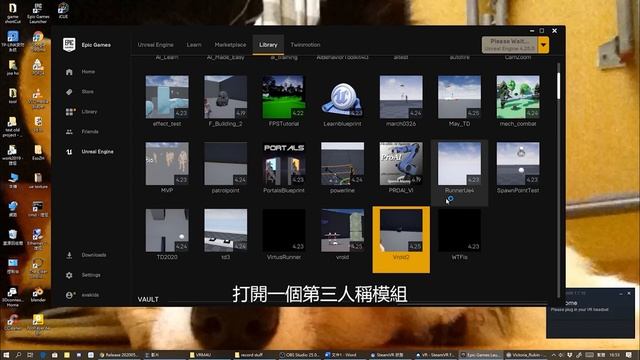
Task: Open the Twinmotion tab
Action: pyautogui.click(x=305, y=45)
